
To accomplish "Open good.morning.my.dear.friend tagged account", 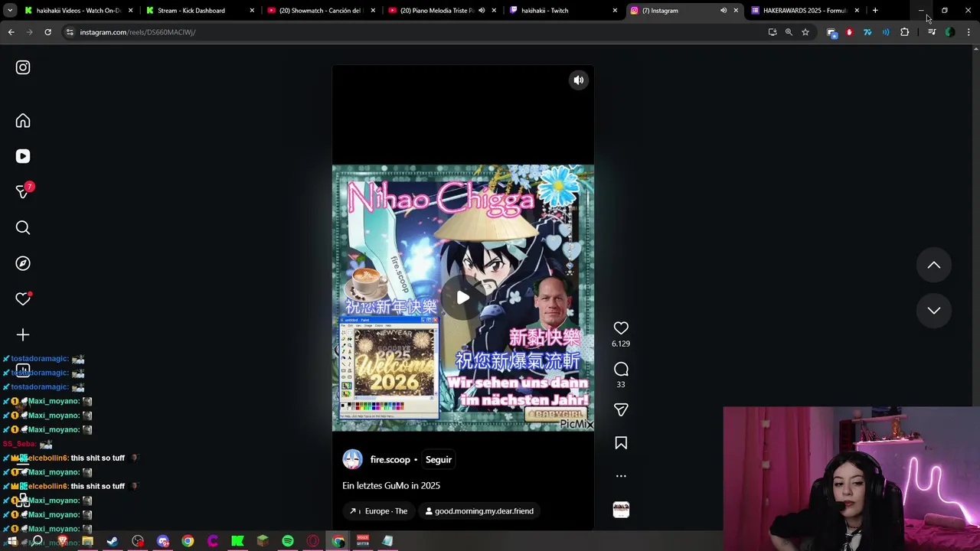I will tap(479, 511).
